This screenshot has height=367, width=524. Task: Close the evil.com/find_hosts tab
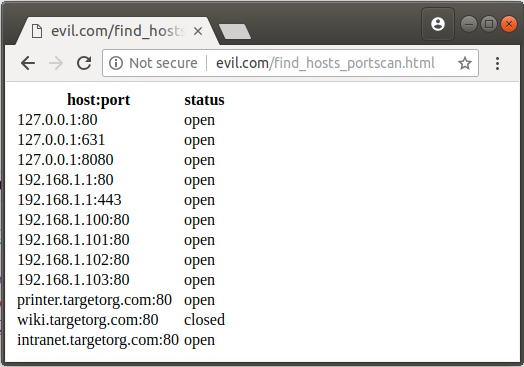pyautogui.click(x=198, y=31)
